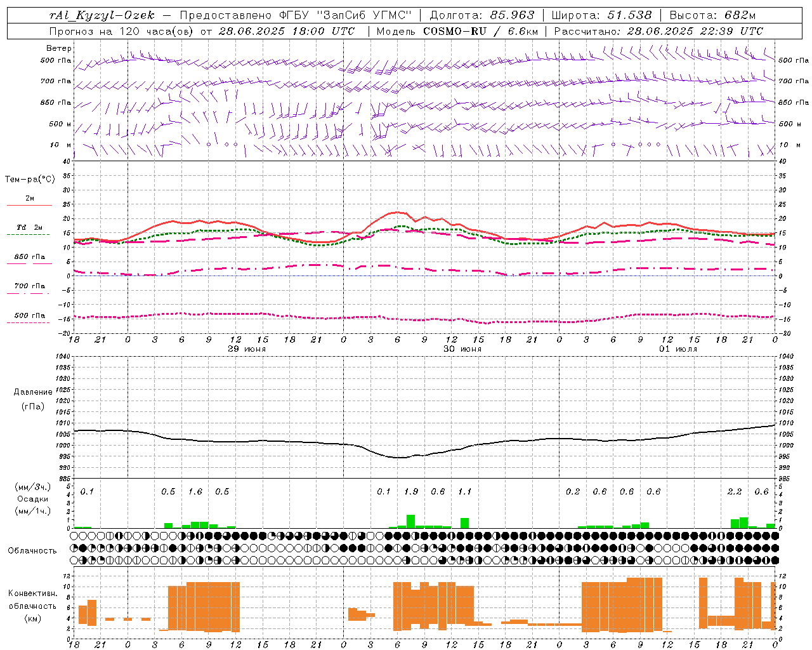Click the right-side 500 гПа wind label
This screenshot has height=650, width=812.
point(794,60)
